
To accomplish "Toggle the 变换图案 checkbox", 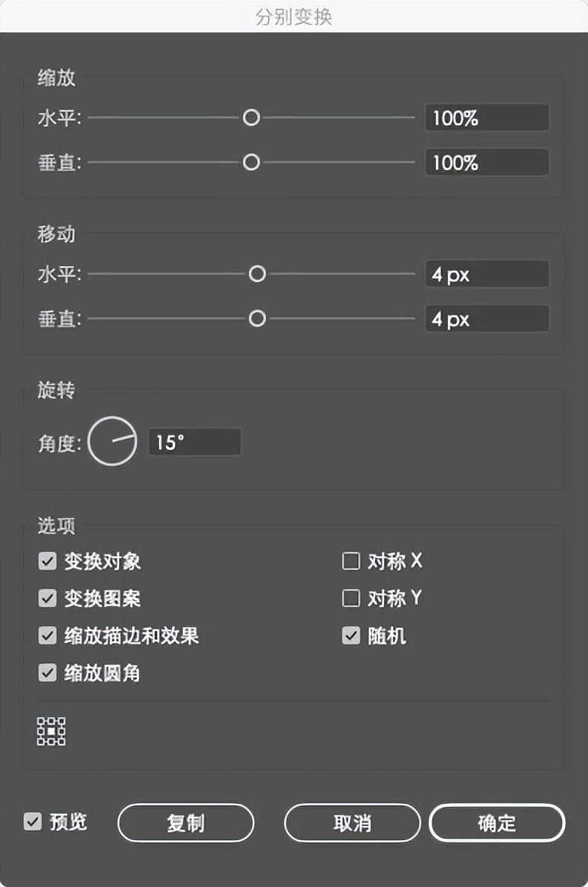I will (x=48, y=598).
